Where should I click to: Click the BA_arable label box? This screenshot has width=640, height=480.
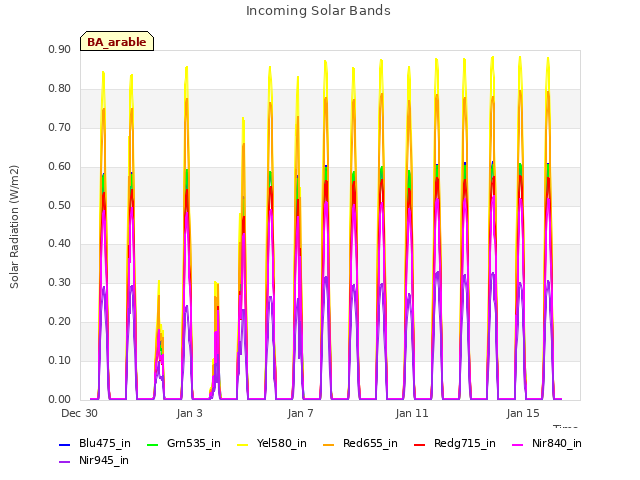[117, 41]
